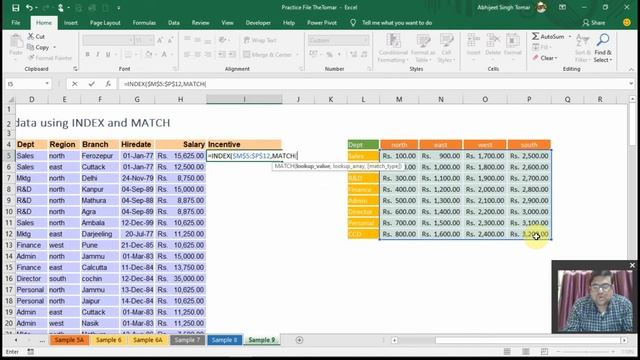This screenshot has width=640, height=360.
Task: Open the font name dropdown
Action: (x=131, y=40)
